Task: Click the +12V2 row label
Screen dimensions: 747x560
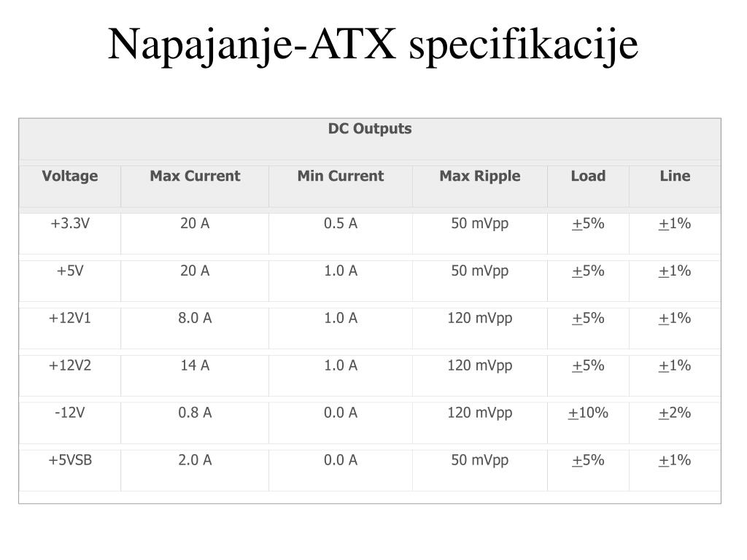Action: (x=70, y=365)
